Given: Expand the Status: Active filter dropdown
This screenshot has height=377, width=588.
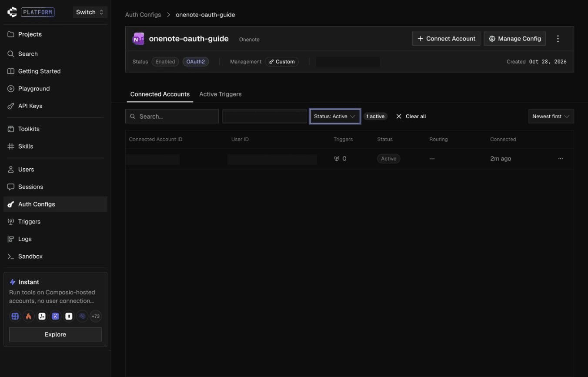Looking at the screenshot, I should pyautogui.click(x=335, y=117).
